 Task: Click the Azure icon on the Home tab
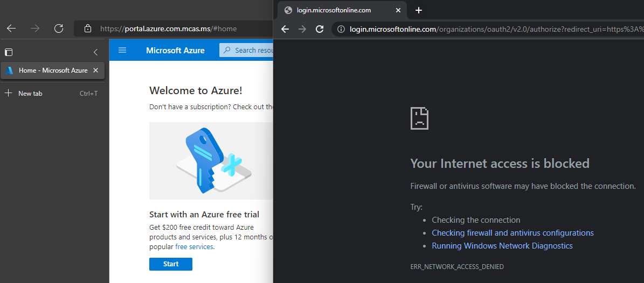[10, 70]
